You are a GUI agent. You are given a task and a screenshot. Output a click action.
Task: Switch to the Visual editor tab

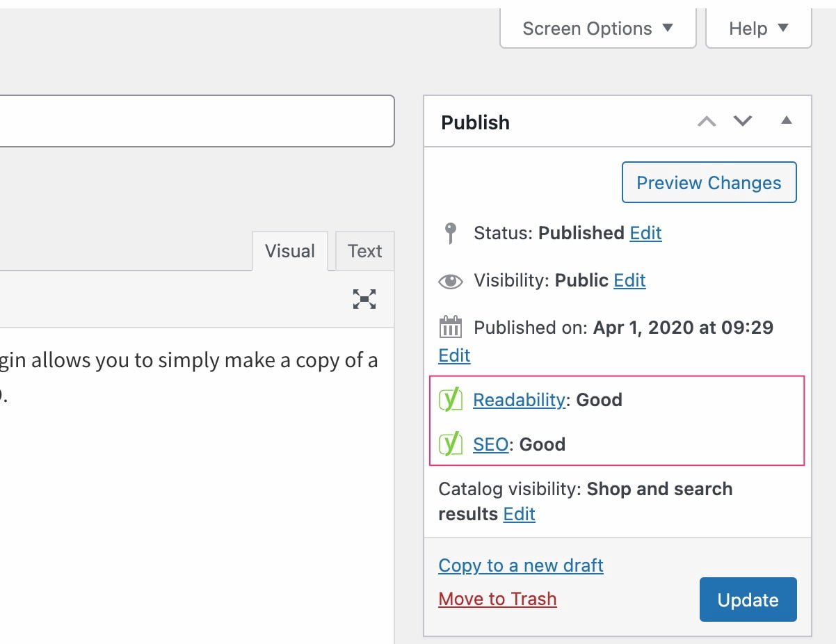pyautogui.click(x=289, y=251)
